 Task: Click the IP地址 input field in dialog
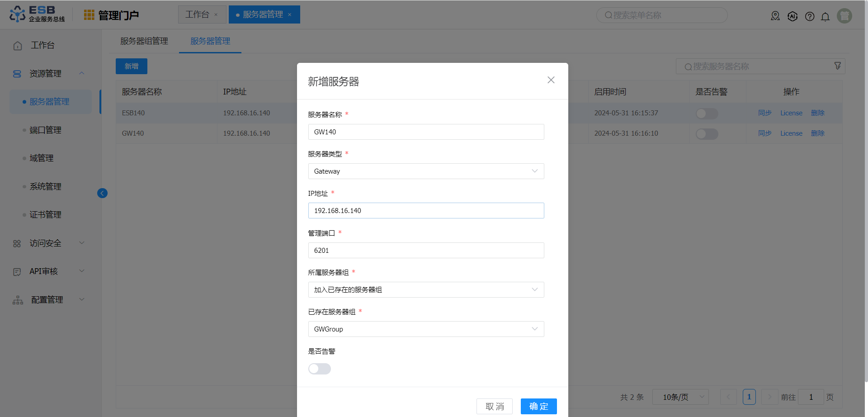426,211
